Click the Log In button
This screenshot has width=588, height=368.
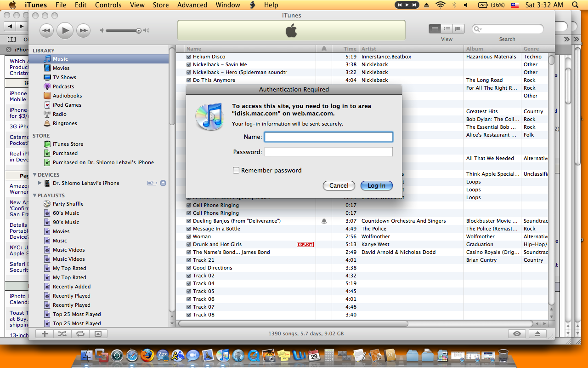click(x=377, y=185)
